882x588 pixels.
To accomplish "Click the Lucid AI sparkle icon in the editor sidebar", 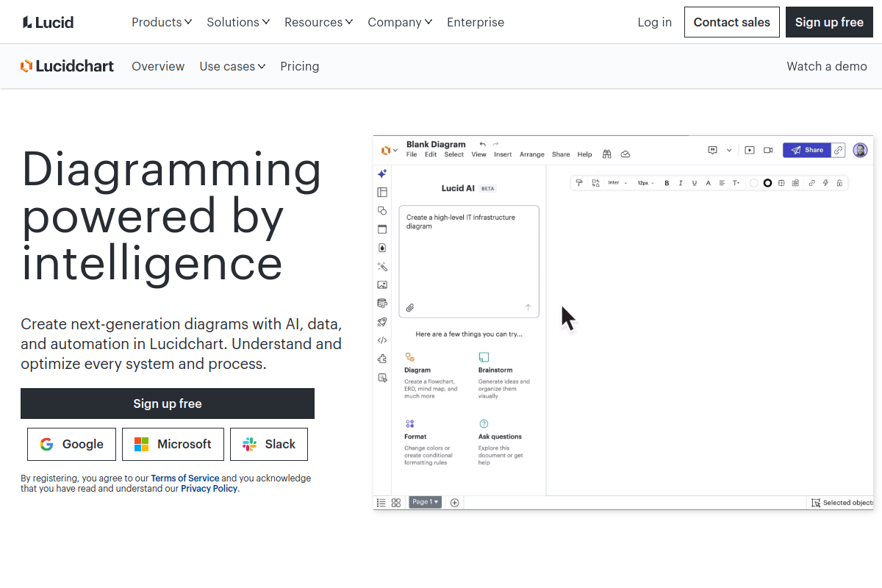I will coord(382,174).
